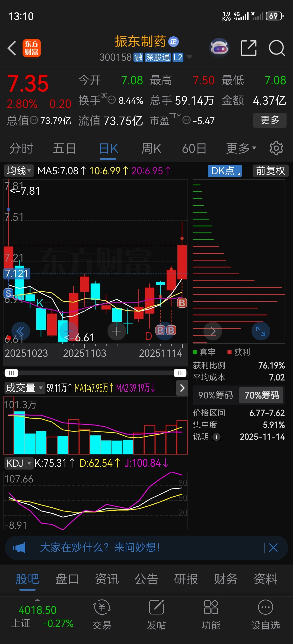Tap 设自选 add to watchlist
Screen dimensions: 293x644
[x=265, y=615]
